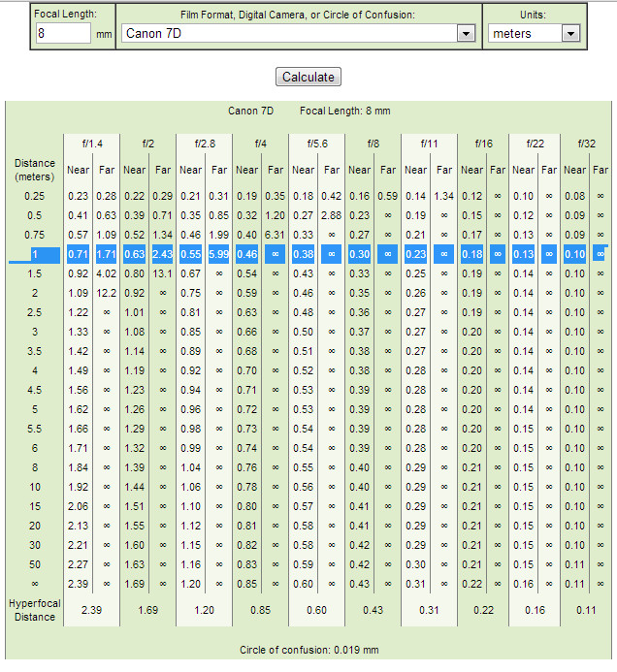Click the Focal Length input field
The image size is (617, 672).
(64, 34)
